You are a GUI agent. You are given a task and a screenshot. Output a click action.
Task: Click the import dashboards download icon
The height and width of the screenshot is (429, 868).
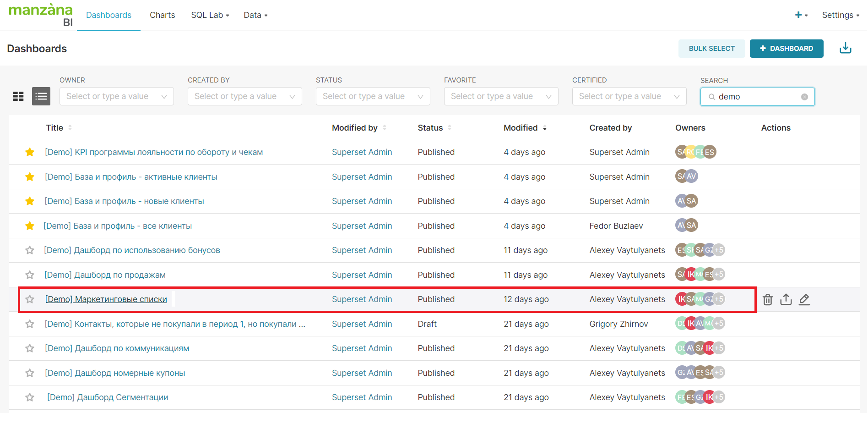pyautogui.click(x=845, y=48)
